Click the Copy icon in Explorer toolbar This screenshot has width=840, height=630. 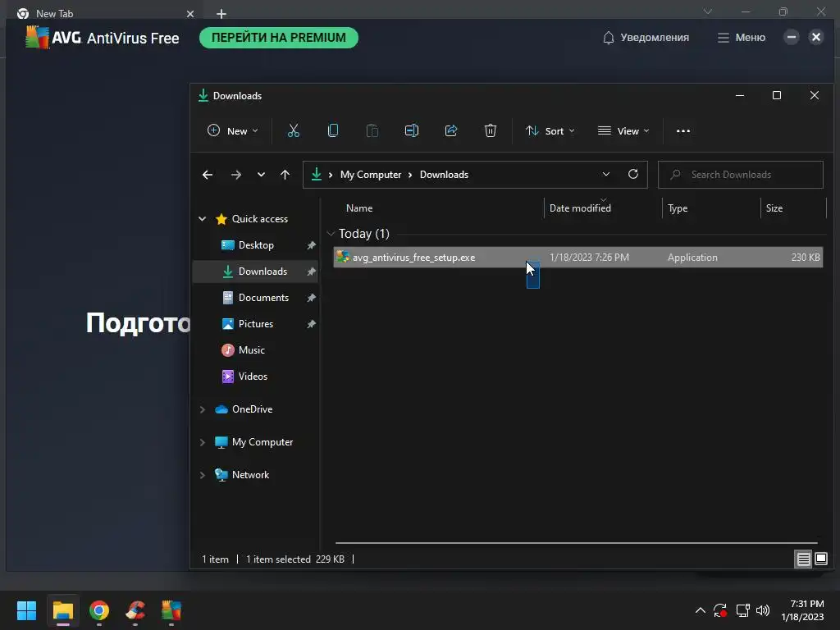point(333,130)
